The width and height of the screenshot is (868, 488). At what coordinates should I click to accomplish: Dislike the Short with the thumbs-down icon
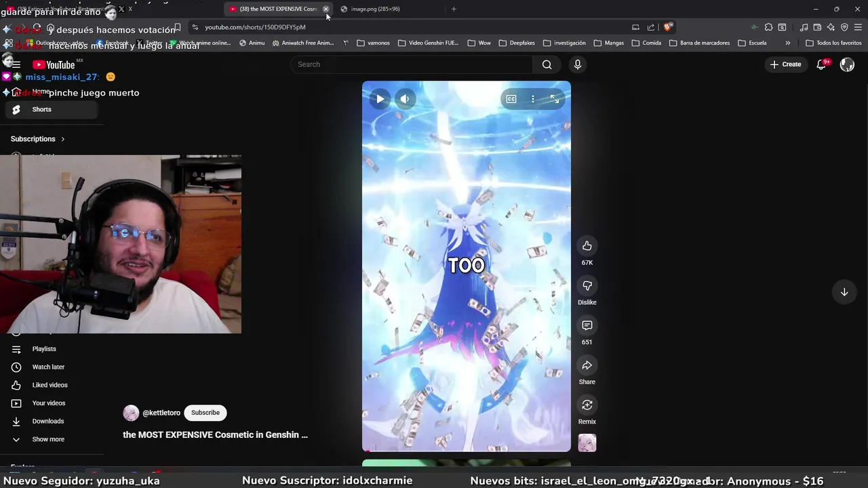(587, 286)
